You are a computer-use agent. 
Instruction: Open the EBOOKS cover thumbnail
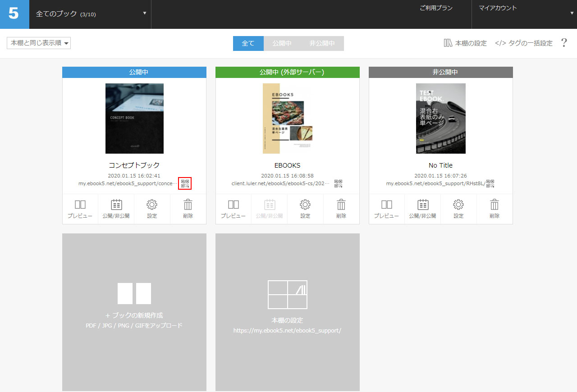point(288,119)
